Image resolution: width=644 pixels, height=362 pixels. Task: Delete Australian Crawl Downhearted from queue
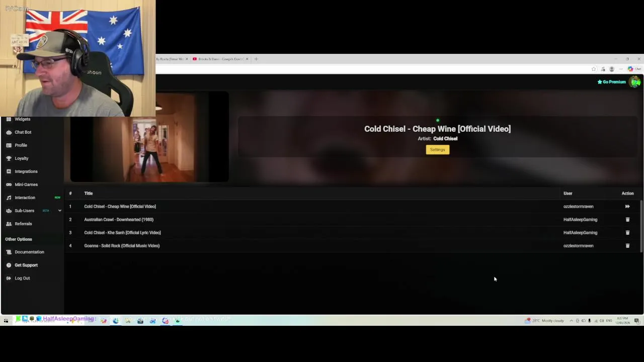point(627,220)
